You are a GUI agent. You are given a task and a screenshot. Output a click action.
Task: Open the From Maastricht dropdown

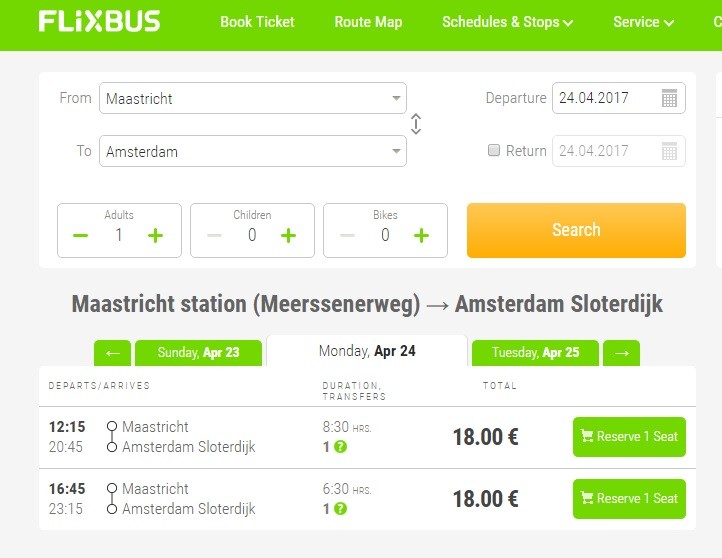252,98
